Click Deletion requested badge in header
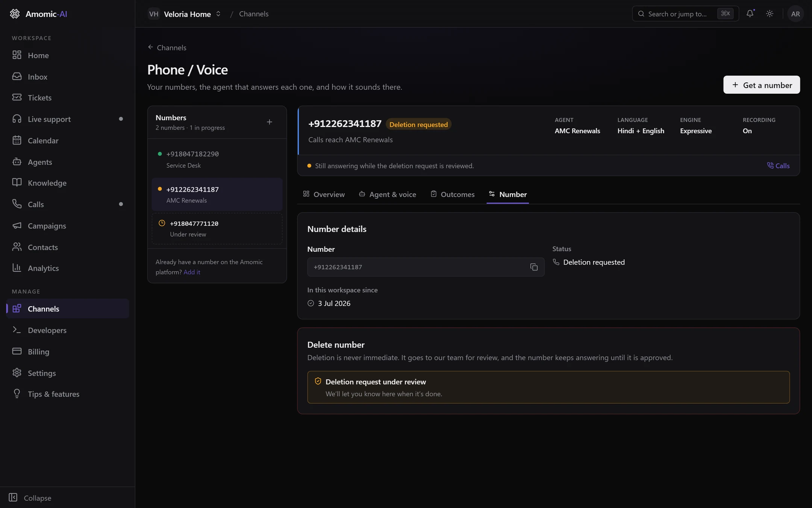 tap(418, 124)
